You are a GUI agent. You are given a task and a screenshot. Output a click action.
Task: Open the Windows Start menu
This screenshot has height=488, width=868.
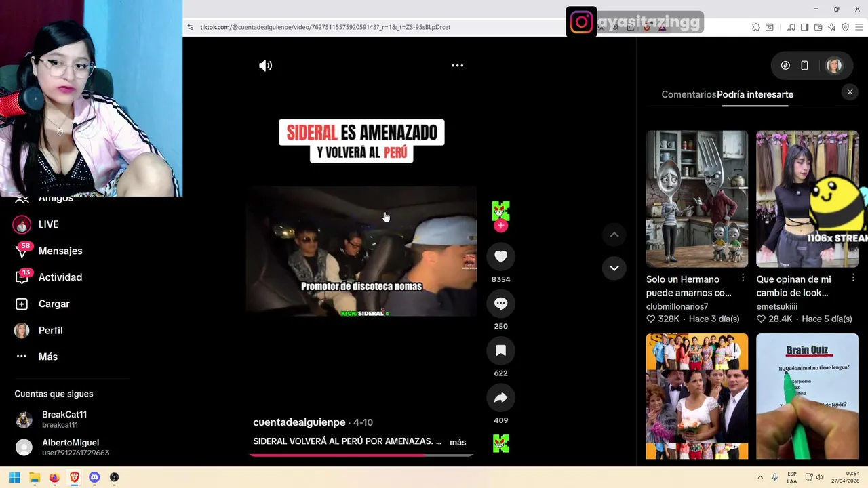[x=14, y=477]
